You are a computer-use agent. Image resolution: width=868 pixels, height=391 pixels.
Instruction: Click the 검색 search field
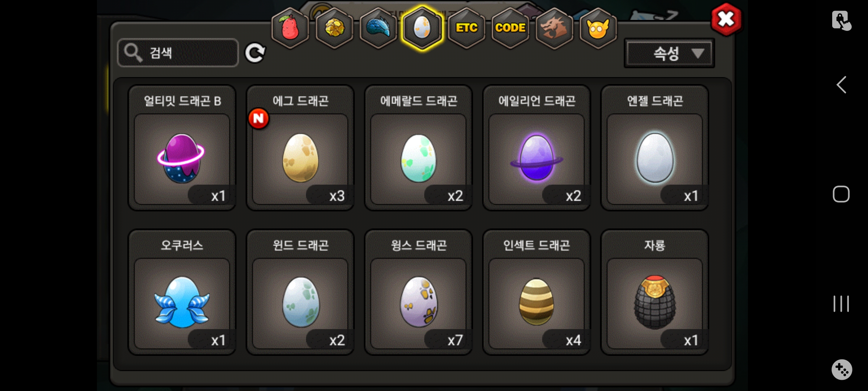coord(178,53)
